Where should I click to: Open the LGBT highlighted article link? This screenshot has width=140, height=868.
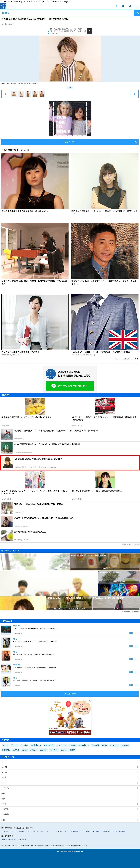tap(70, 463)
